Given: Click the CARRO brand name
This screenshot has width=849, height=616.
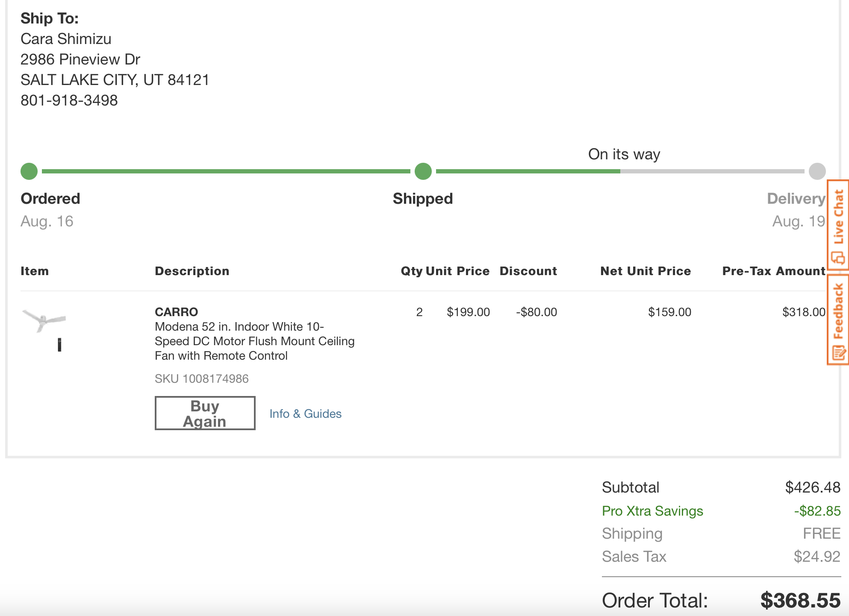Looking at the screenshot, I should [176, 312].
